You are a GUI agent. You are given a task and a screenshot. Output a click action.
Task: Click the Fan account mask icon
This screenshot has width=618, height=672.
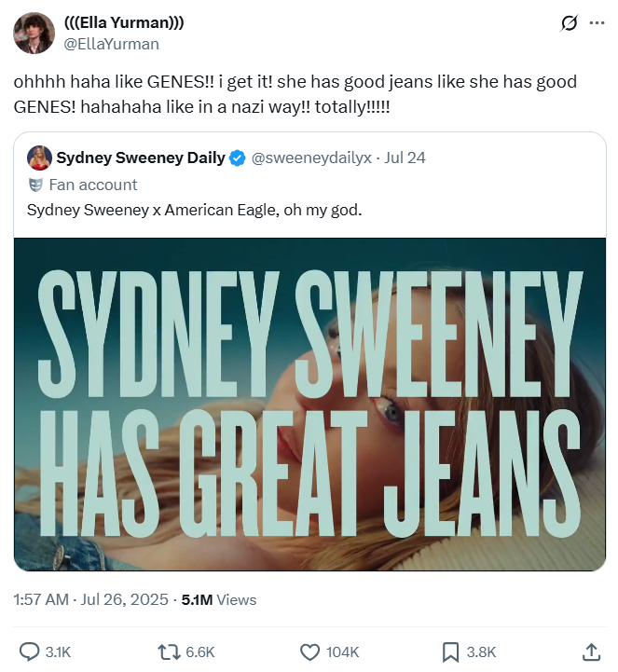[x=35, y=185]
